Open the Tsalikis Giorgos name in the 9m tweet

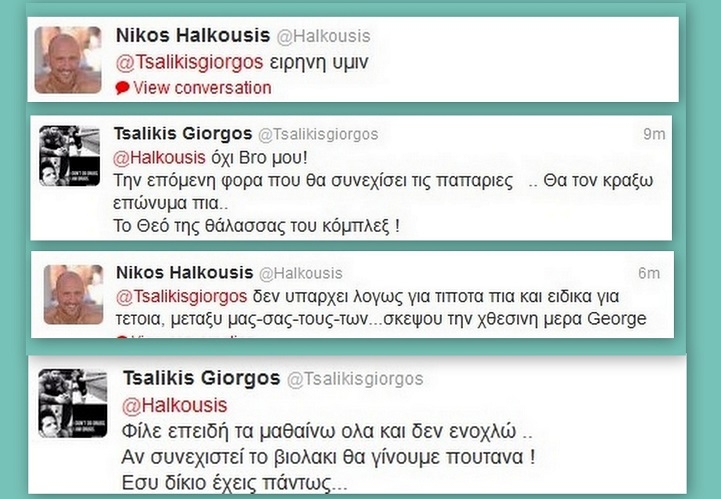(183, 133)
